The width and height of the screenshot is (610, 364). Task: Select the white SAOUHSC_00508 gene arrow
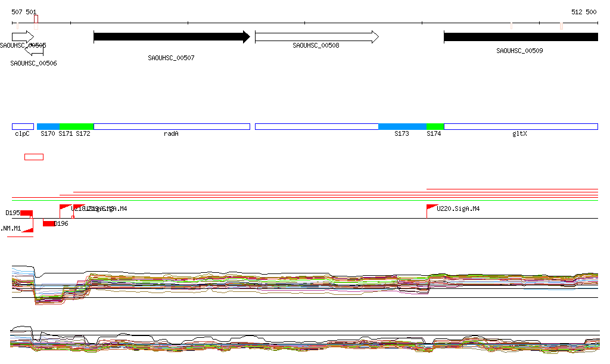[x=316, y=37]
